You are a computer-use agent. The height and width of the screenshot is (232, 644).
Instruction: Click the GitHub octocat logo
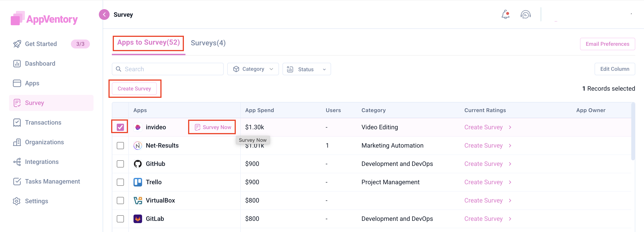[138, 164]
